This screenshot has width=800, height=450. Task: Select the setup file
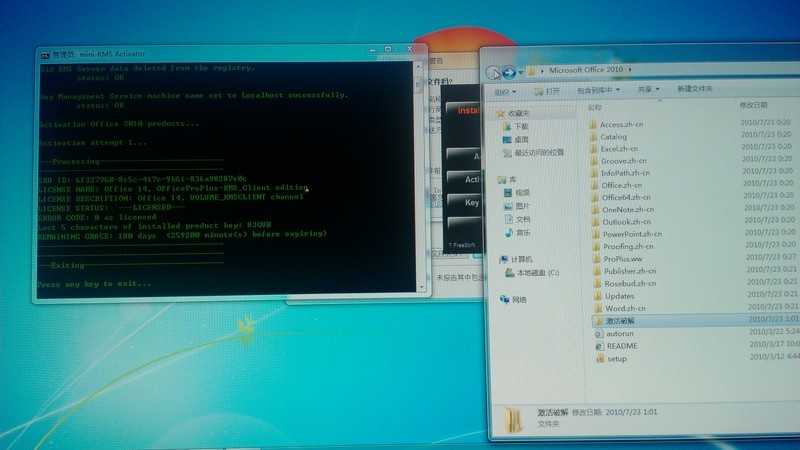[612, 359]
